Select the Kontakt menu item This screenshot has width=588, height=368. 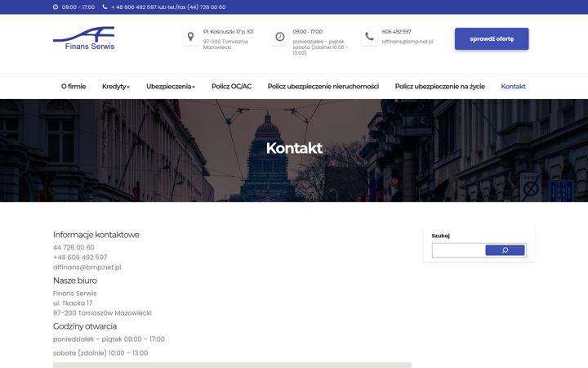(513, 87)
